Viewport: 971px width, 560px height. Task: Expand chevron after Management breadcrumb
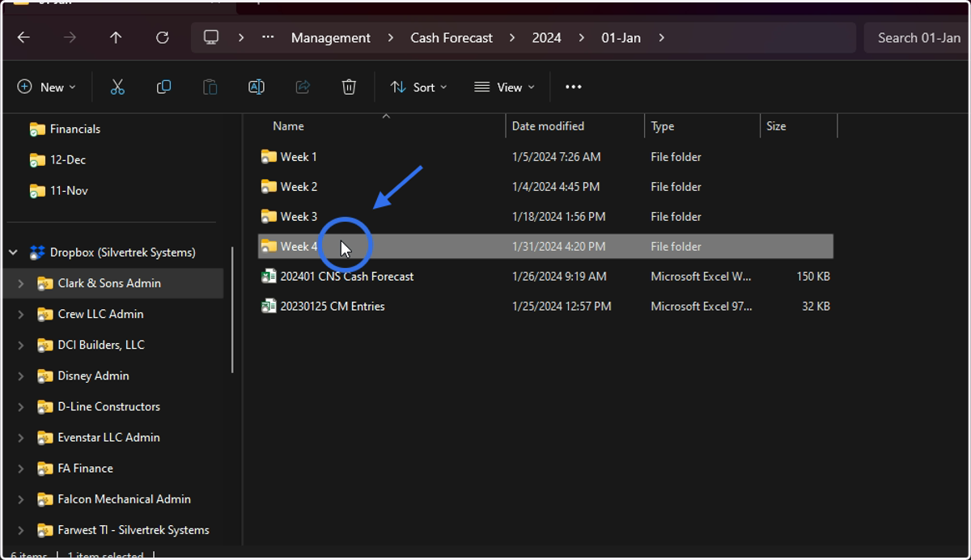pyautogui.click(x=391, y=38)
